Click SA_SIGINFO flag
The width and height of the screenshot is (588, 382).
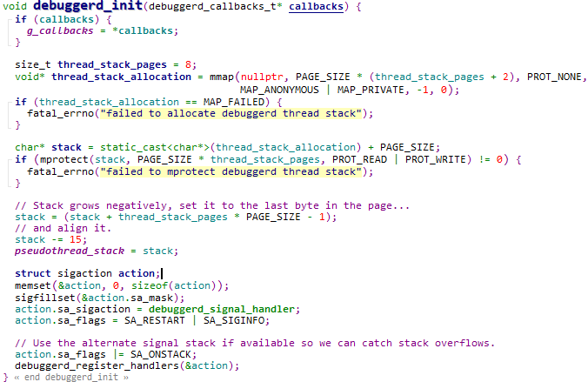coord(234,321)
